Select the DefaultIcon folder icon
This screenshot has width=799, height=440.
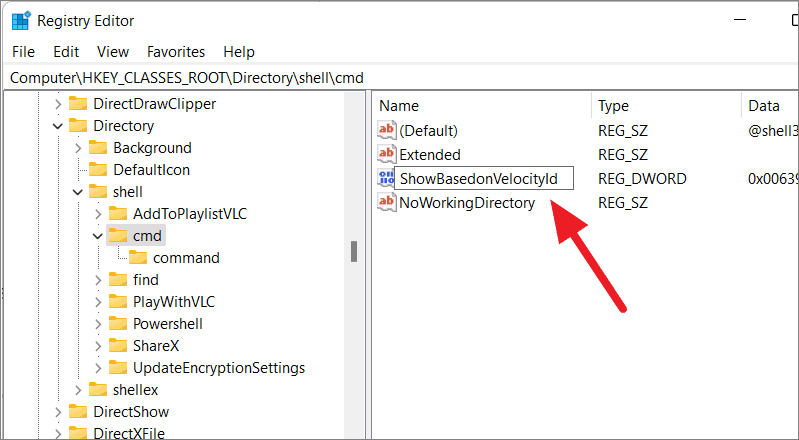(x=98, y=169)
